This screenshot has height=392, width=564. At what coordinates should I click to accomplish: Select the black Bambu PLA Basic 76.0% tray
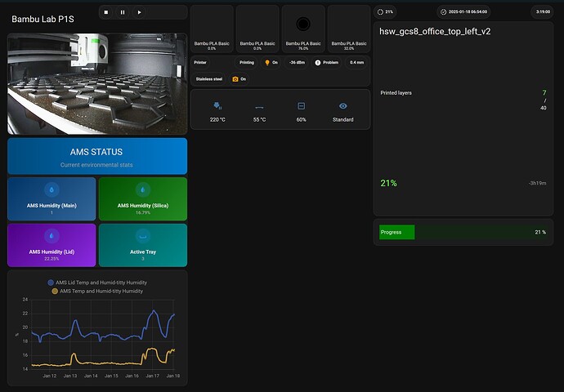click(303, 29)
